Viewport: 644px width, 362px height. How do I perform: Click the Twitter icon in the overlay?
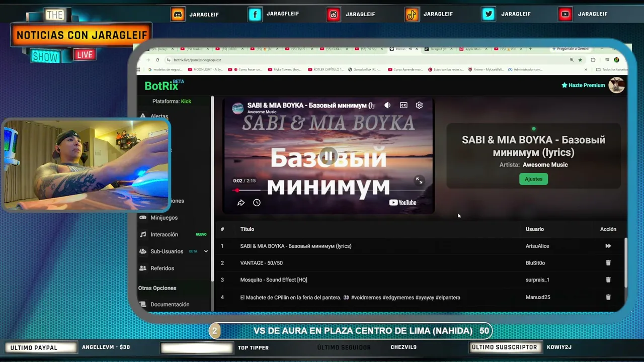[x=488, y=14]
